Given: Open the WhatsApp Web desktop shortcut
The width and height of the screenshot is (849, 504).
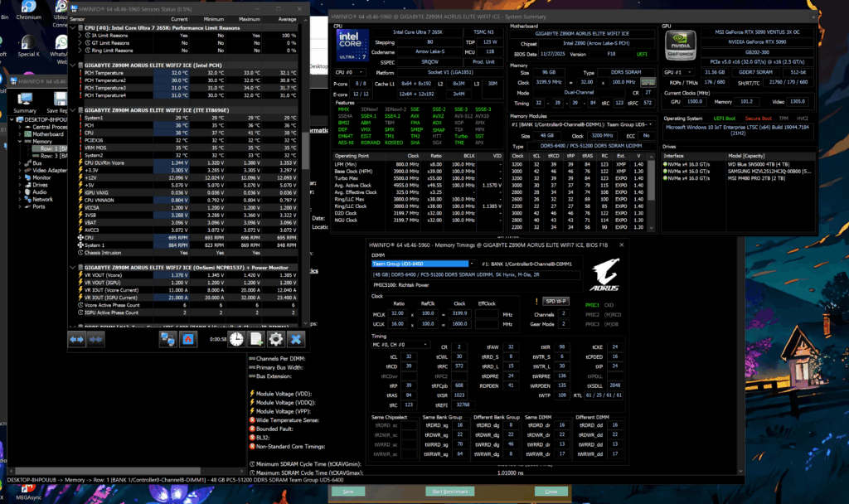Looking at the screenshot, I should click(61, 46).
